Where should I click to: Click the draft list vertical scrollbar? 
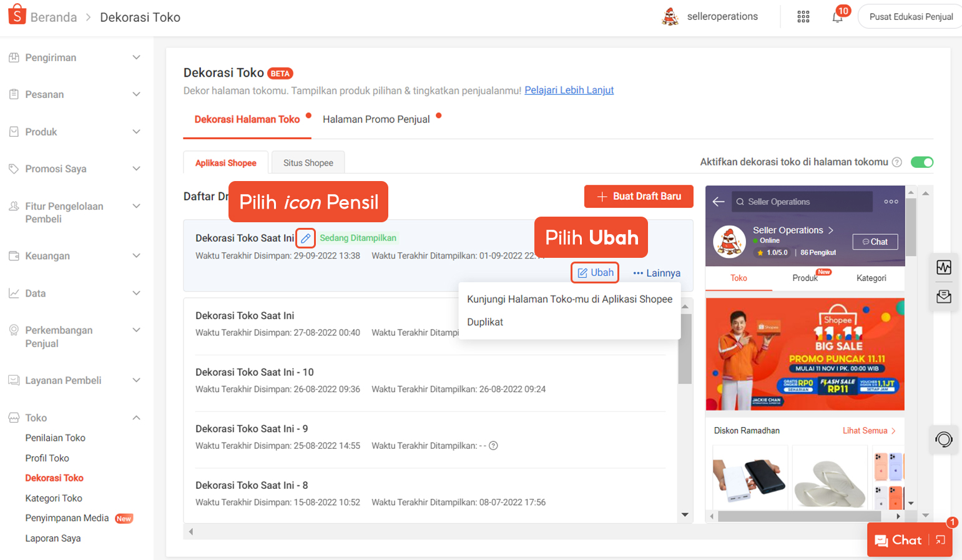pyautogui.click(x=685, y=350)
